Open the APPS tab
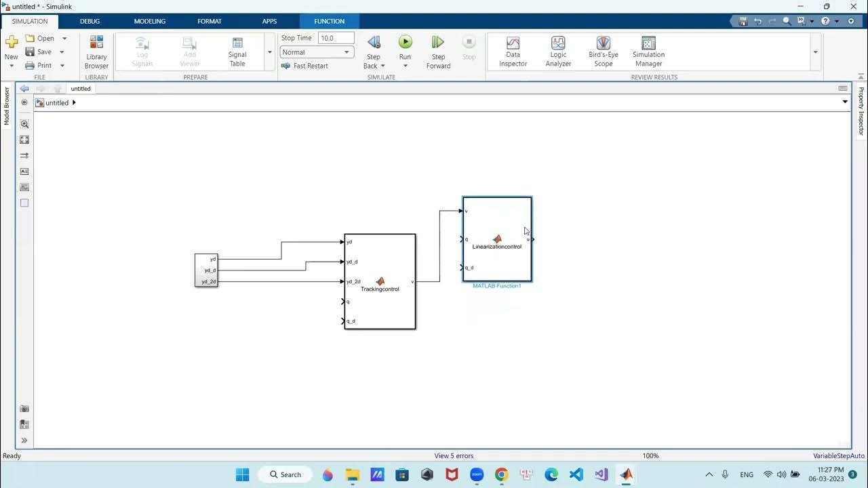 (x=269, y=21)
